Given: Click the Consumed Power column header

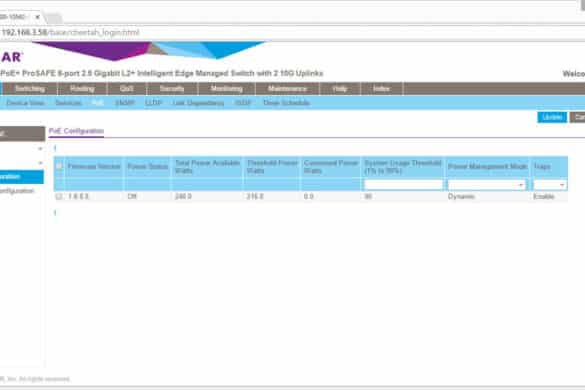Looking at the screenshot, I should click(x=331, y=167).
